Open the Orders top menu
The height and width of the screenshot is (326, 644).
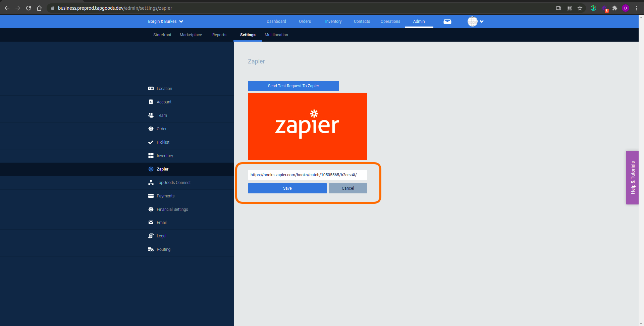tap(305, 21)
